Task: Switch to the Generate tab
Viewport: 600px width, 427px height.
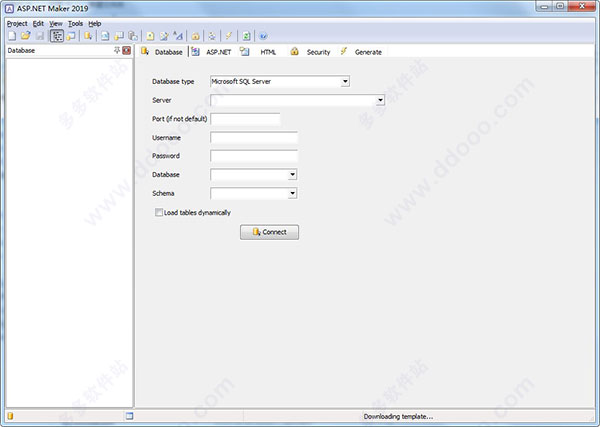Action: [x=361, y=52]
